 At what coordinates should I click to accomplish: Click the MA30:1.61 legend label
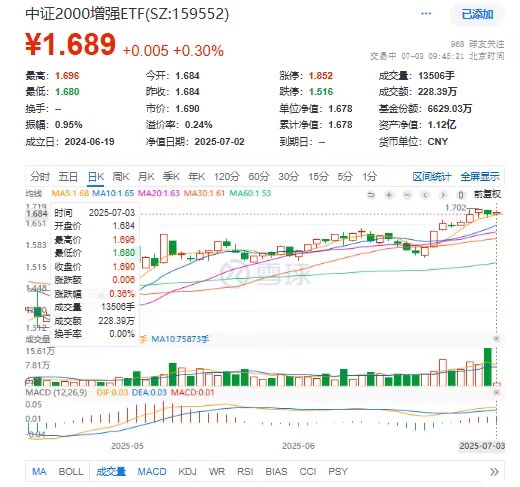click(204, 193)
